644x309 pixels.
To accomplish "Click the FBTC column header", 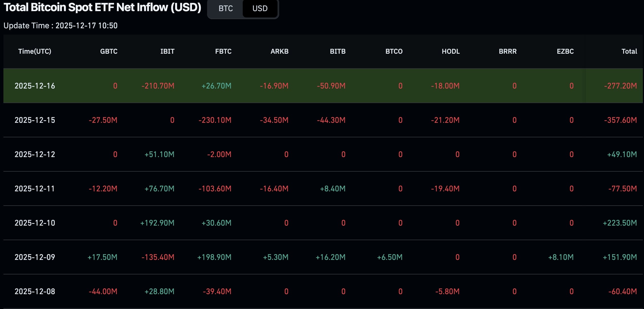I will pyautogui.click(x=223, y=51).
